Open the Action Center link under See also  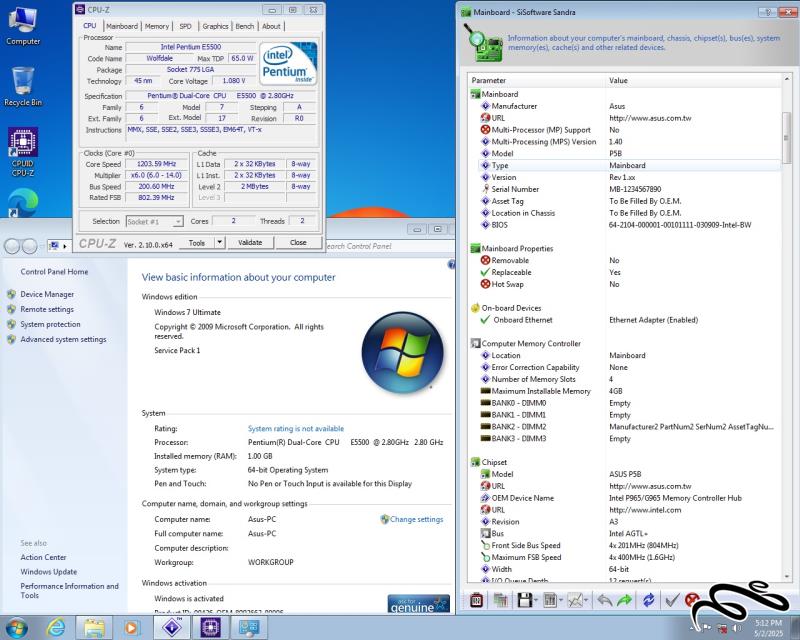pos(43,557)
